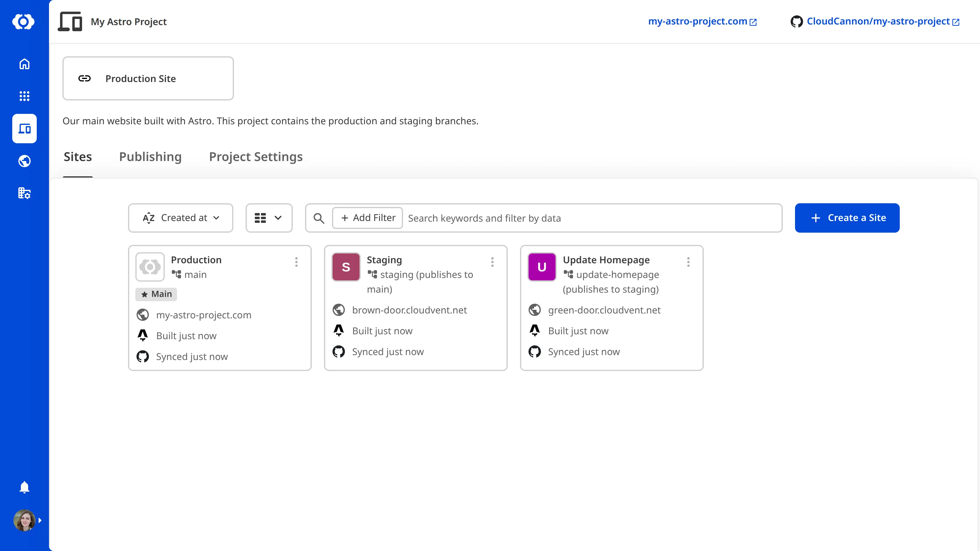Open the layout view dropdown beside the sort control
The width and height of the screenshot is (980, 551).
pos(269,218)
